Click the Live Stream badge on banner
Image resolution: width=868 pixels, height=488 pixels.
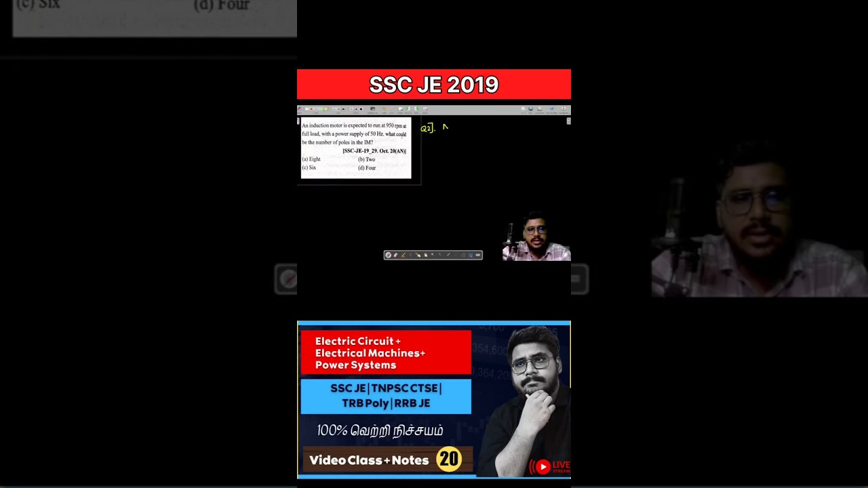click(x=550, y=466)
